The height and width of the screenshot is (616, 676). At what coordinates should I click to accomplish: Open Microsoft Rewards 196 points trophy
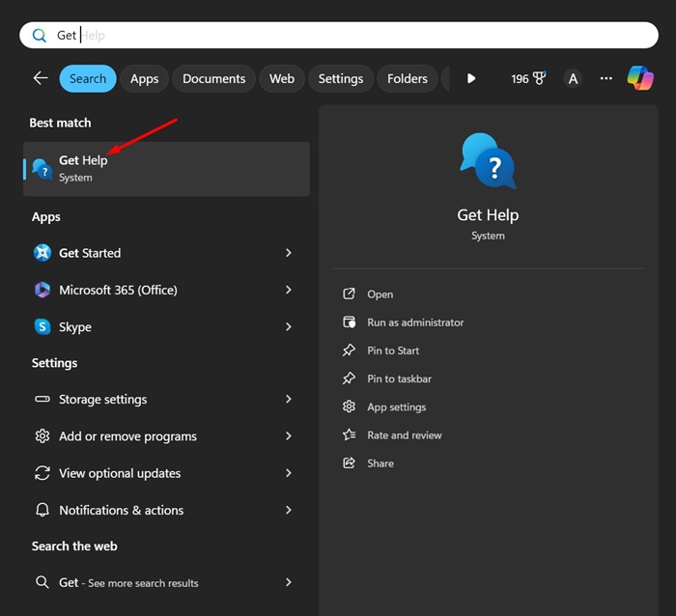click(x=528, y=78)
